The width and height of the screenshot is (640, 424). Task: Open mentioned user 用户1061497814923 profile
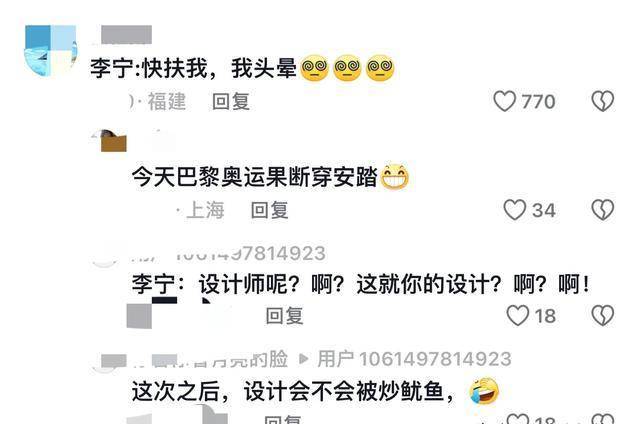414,359
